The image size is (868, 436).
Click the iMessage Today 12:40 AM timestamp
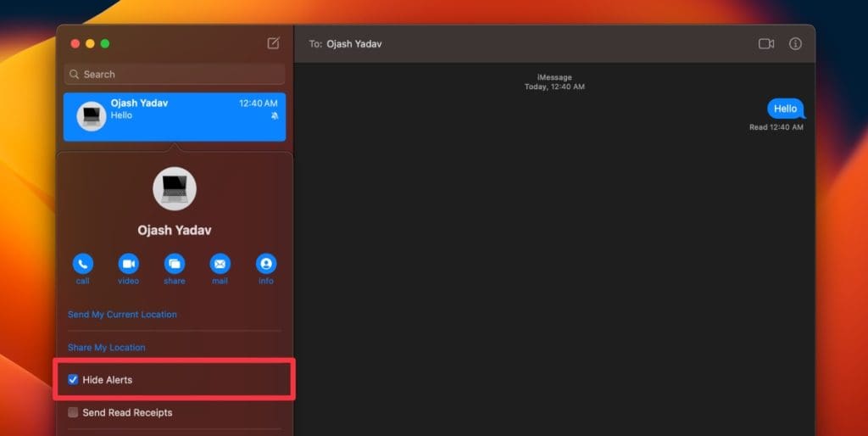(x=554, y=82)
